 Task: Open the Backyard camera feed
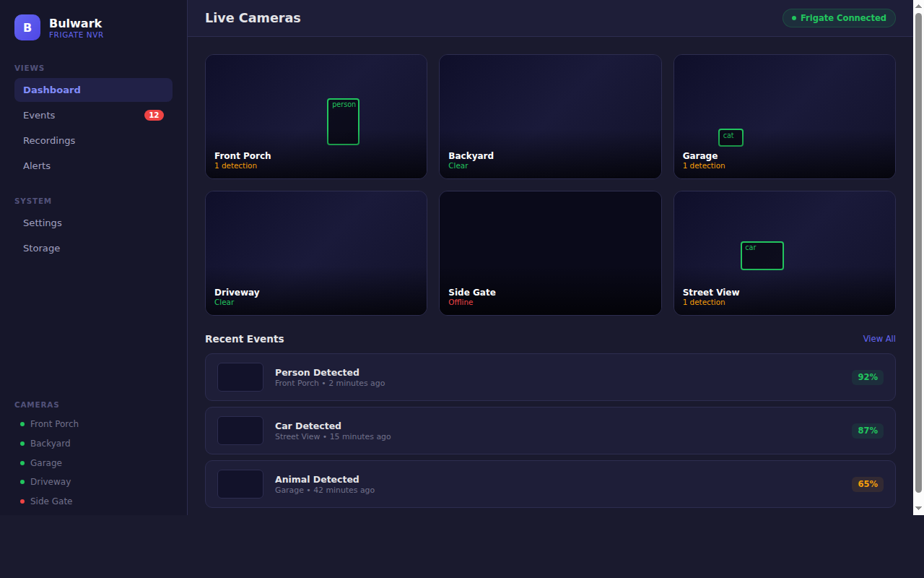pyautogui.click(x=550, y=116)
